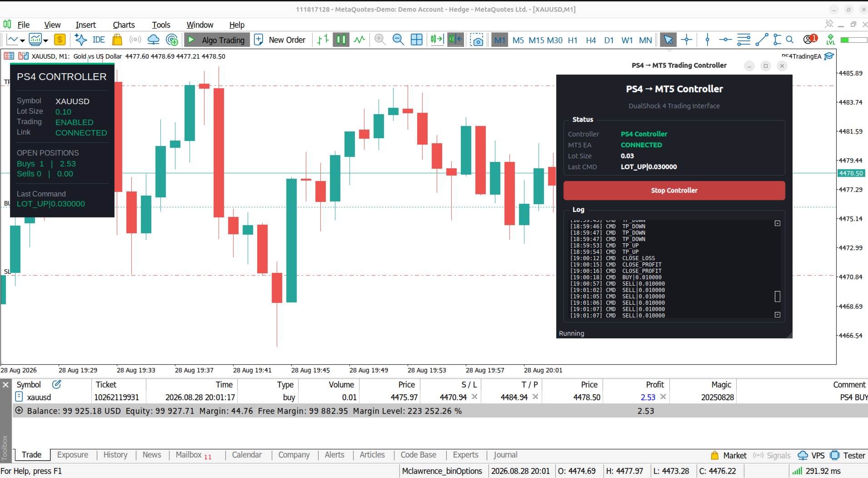
Task: Select the M5 timeframe
Action: (518, 40)
